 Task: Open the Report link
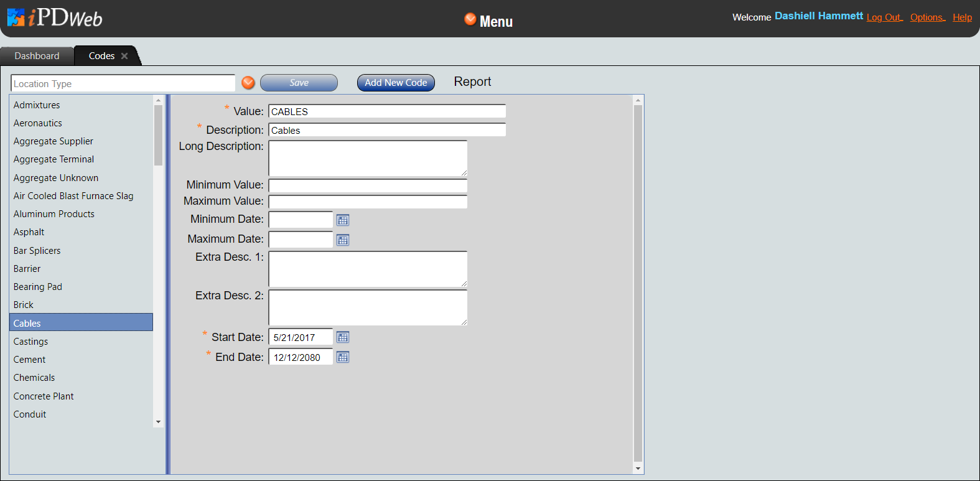coord(472,82)
